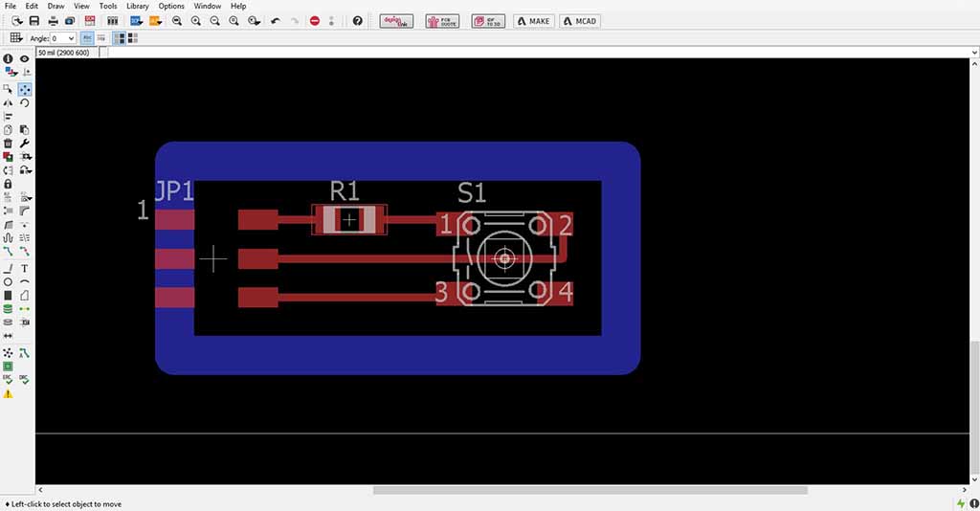The image size is (980, 511).
Task: Select the Polygon tool
Action: point(24,296)
